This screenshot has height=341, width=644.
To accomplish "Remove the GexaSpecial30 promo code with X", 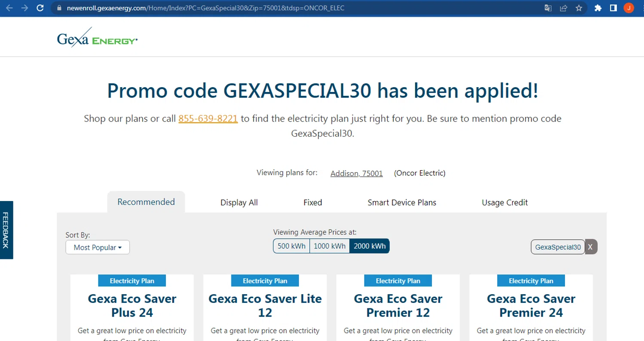I will pyautogui.click(x=591, y=247).
